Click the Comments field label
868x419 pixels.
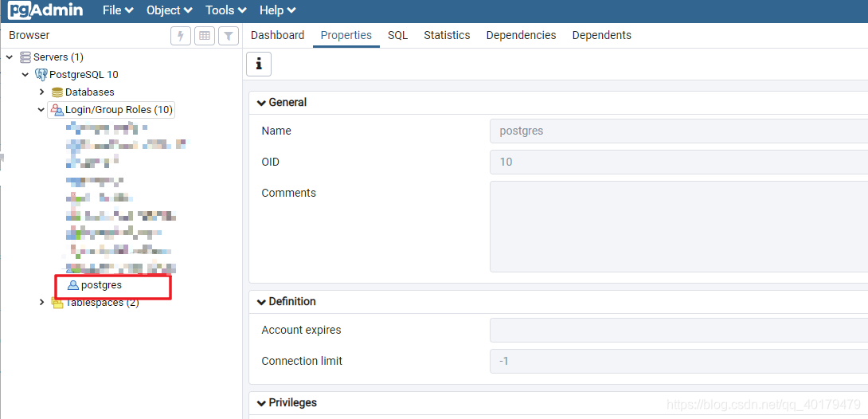pos(288,194)
